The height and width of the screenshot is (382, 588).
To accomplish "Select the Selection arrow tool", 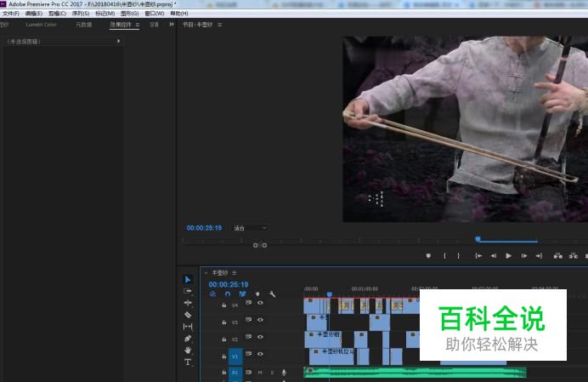I will [188, 279].
